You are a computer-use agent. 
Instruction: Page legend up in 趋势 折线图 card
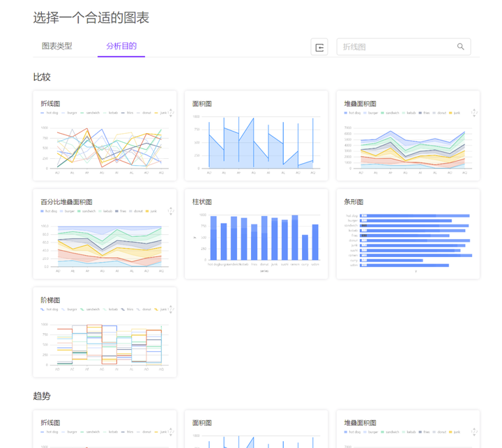171,428
